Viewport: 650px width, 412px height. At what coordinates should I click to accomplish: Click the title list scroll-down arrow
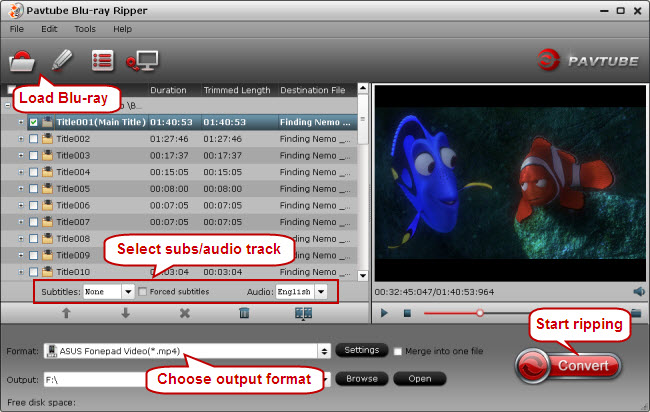coord(363,276)
